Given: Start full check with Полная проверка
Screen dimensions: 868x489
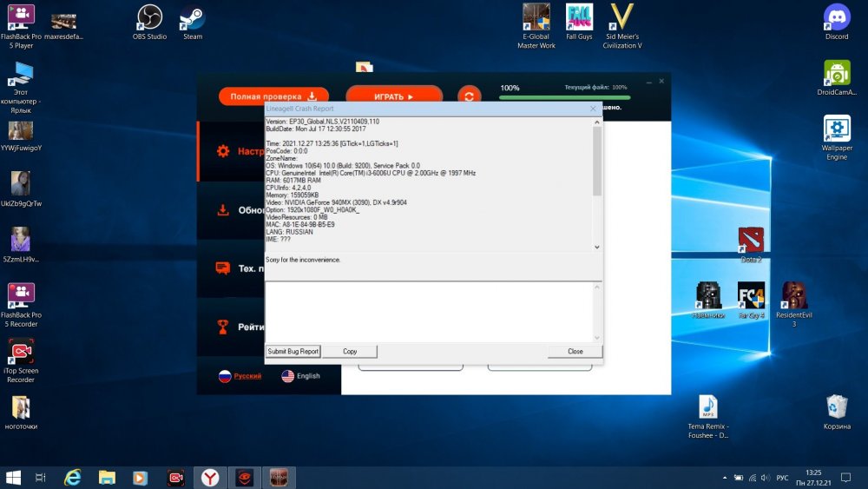Looking at the screenshot, I should click(x=273, y=96).
